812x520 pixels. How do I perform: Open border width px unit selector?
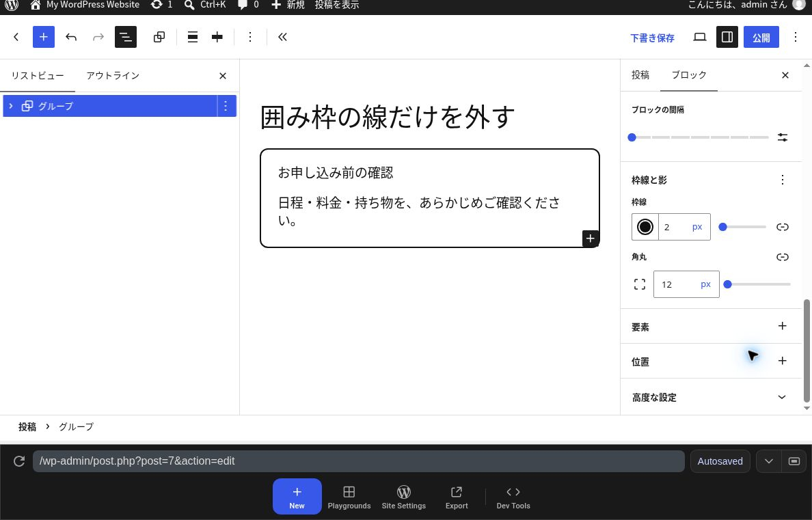tap(697, 227)
